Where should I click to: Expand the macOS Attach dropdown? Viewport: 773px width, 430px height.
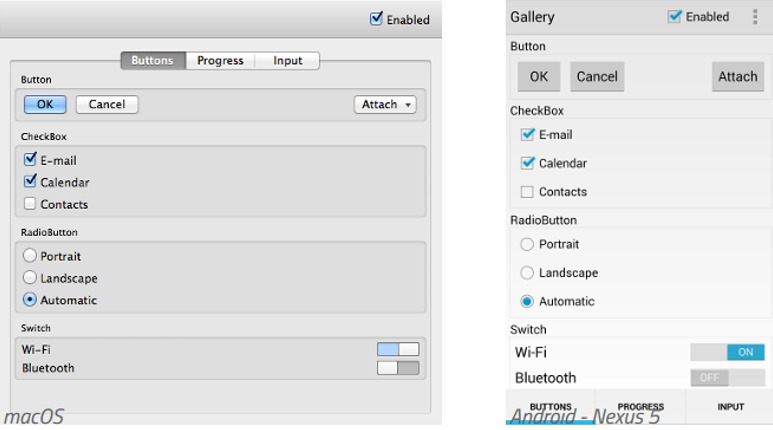point(385,105)
